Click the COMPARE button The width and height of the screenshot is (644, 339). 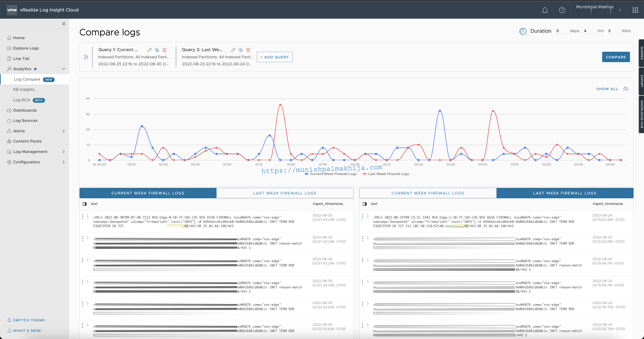(616, 57)
